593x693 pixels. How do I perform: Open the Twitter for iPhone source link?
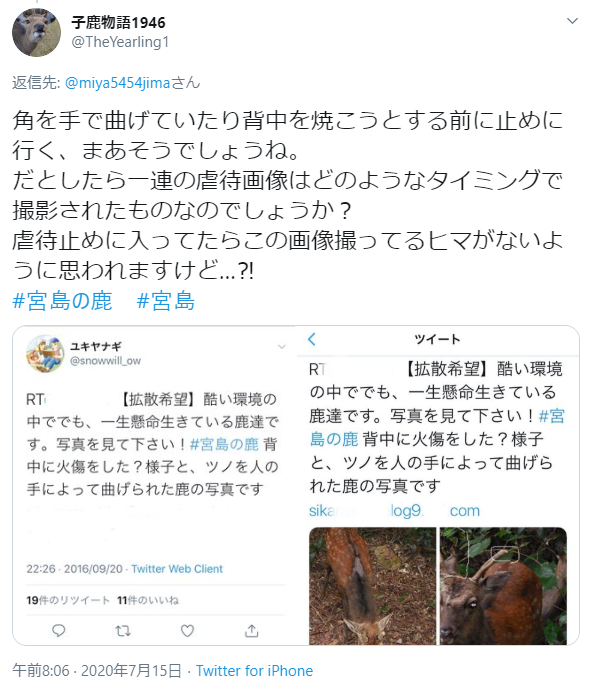[x=254, y=670]
